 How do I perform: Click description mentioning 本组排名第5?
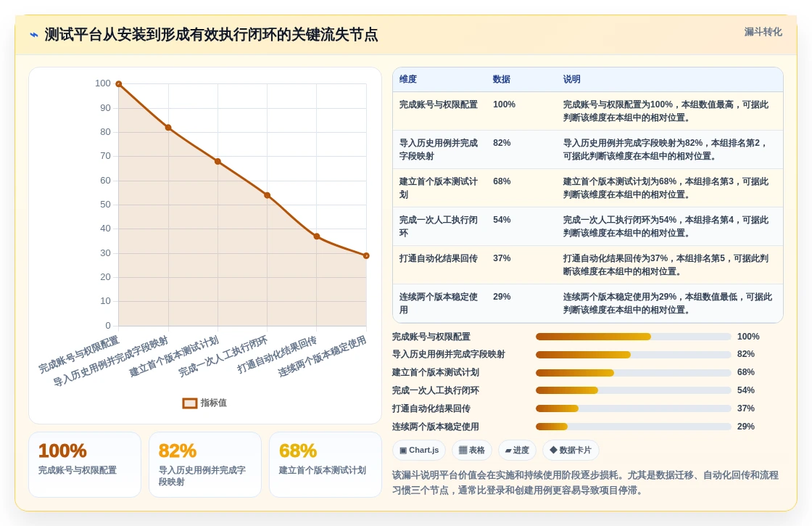[666, 265]
